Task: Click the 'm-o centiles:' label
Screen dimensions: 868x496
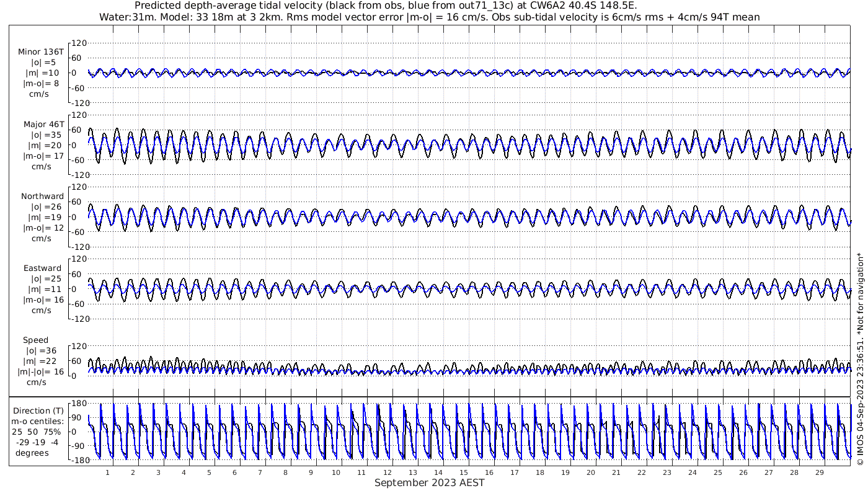Action: [37, 421]
